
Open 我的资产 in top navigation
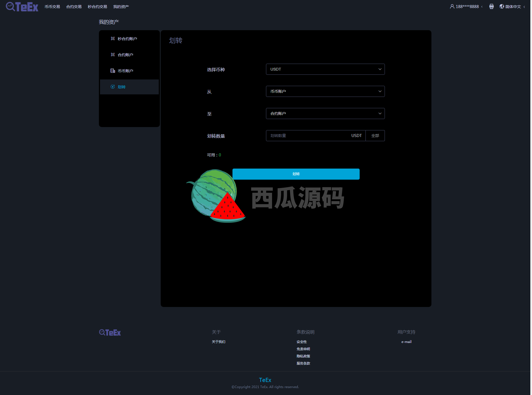[121, 7]
